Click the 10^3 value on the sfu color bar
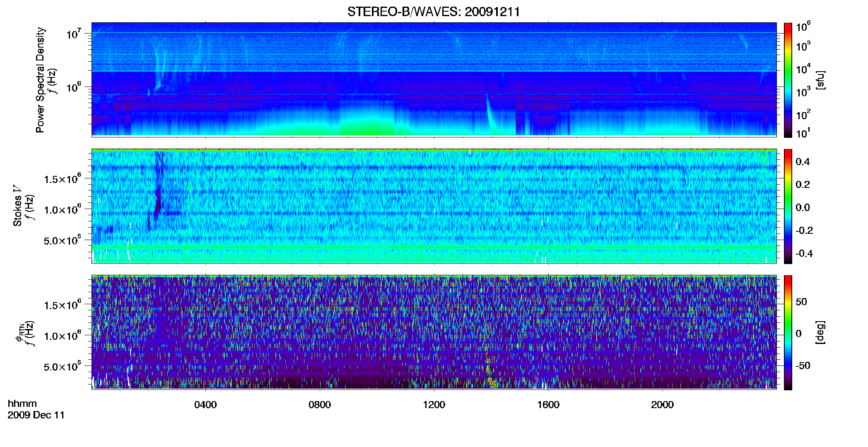Image resolution: width=868 pixels, height=447 pixels. pyautogui.click(x=803, y=92)
